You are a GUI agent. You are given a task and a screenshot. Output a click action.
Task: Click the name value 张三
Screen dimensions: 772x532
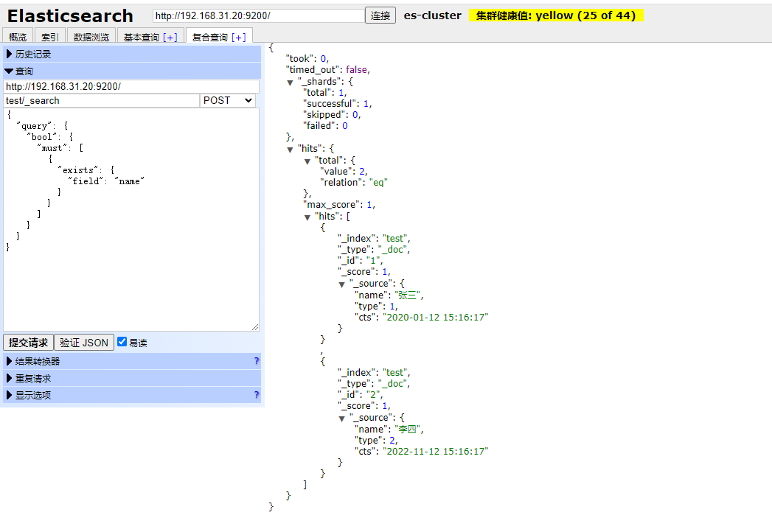click(x=408, y=295)
